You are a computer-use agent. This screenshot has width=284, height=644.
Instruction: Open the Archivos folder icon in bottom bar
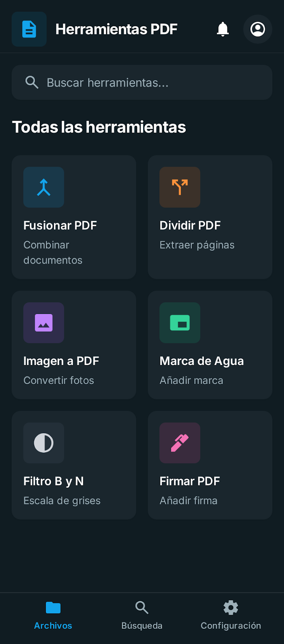[53, 607]
